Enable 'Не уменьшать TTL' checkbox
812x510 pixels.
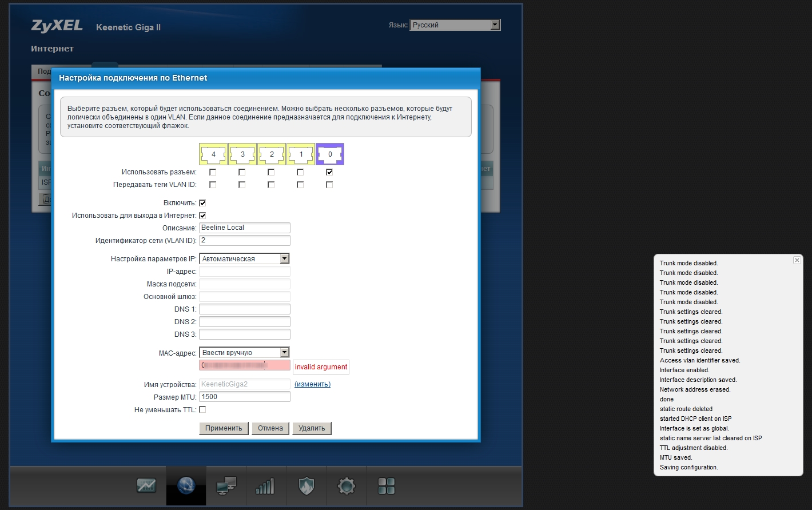pos(202,410)
